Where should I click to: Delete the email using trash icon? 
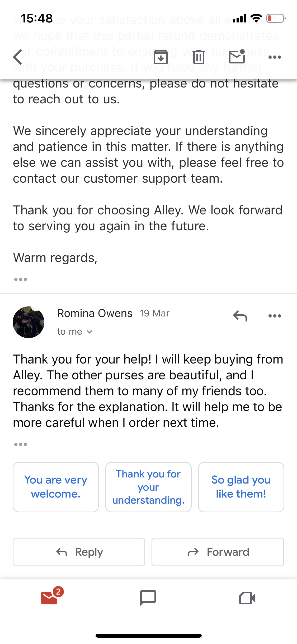199,57
